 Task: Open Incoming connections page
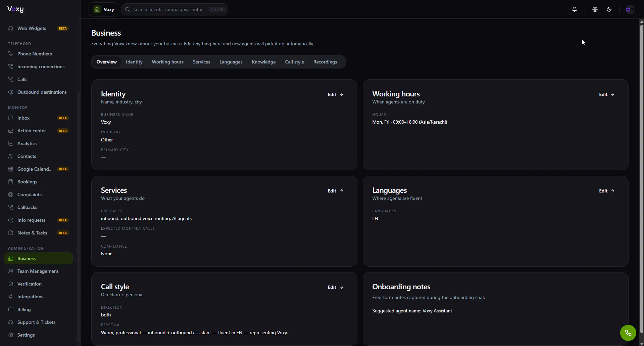(38, 67)
